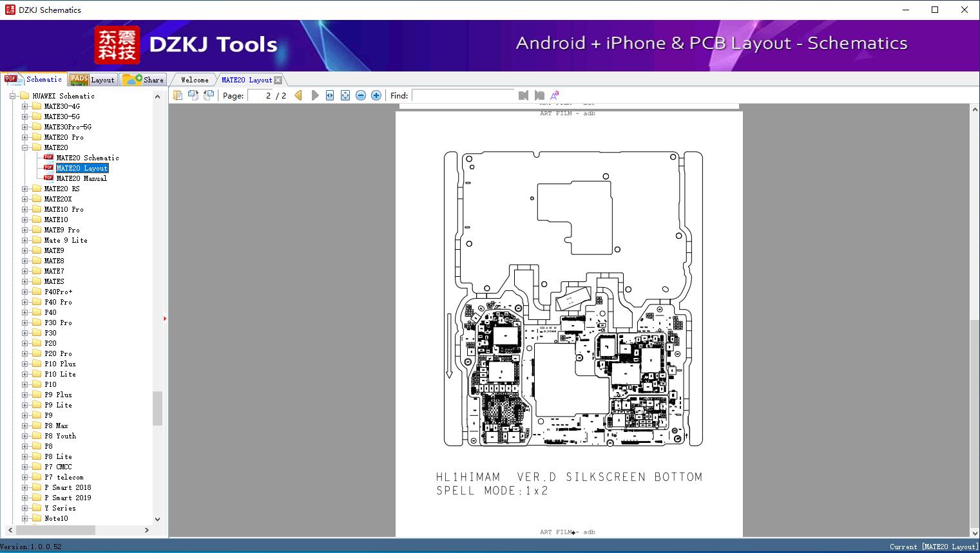The height and width of the screenshot is (553, 980).
Task: Fit whole page icon
Action: 345,95
